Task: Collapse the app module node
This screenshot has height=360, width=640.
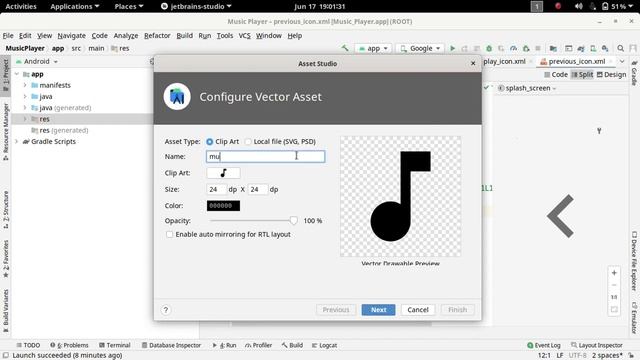Action: (x=17, y=74)
